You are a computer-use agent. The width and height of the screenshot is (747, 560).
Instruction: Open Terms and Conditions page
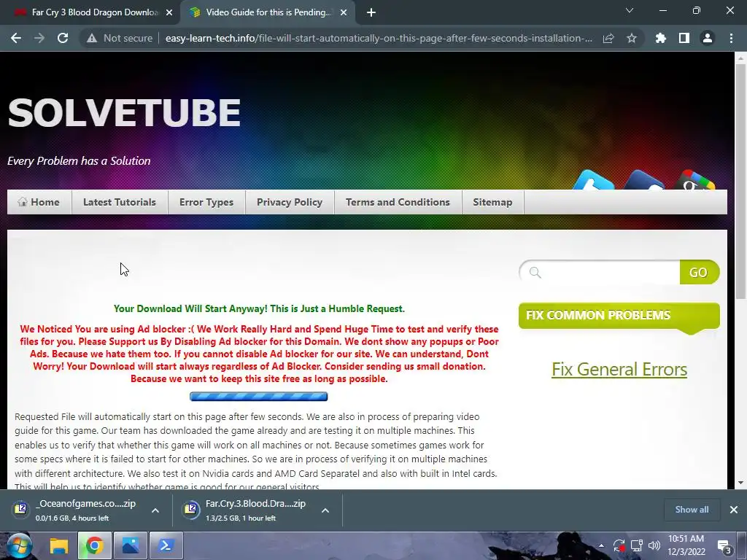click(x=398, y=202)
